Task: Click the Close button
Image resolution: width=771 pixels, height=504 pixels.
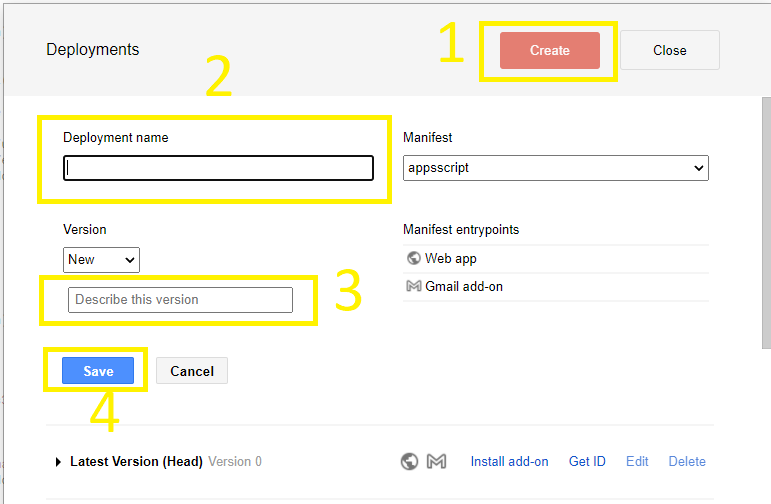Action: pyautogui.click(x=670, y=50)
